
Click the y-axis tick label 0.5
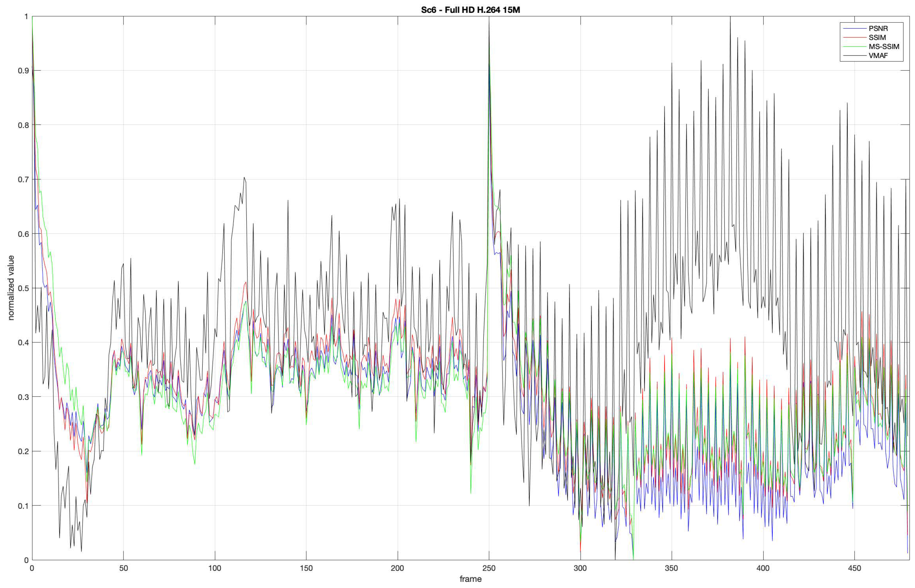[x=23, y=288]
